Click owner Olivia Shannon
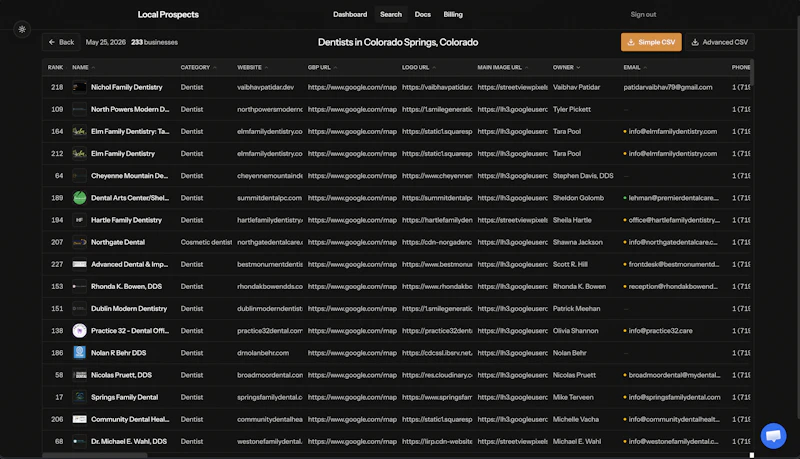800x459 pixels. coord(576,330)
